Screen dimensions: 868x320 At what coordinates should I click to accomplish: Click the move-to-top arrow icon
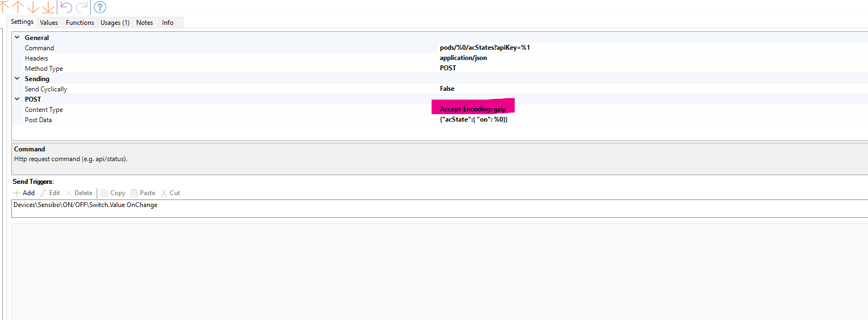(4, 6)
